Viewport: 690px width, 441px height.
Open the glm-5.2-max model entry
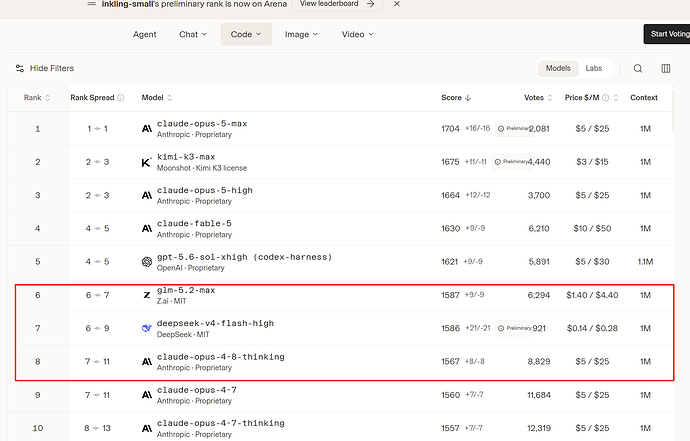tap(186, 290)
